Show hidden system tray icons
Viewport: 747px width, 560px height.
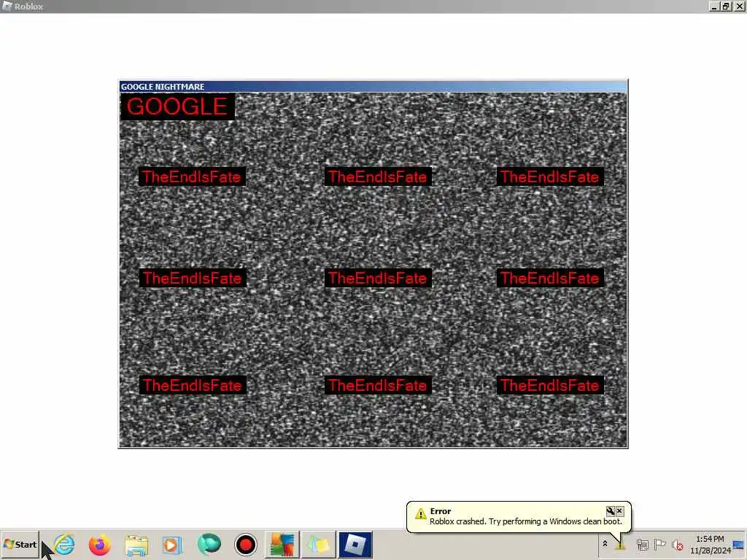pos(605,543)
